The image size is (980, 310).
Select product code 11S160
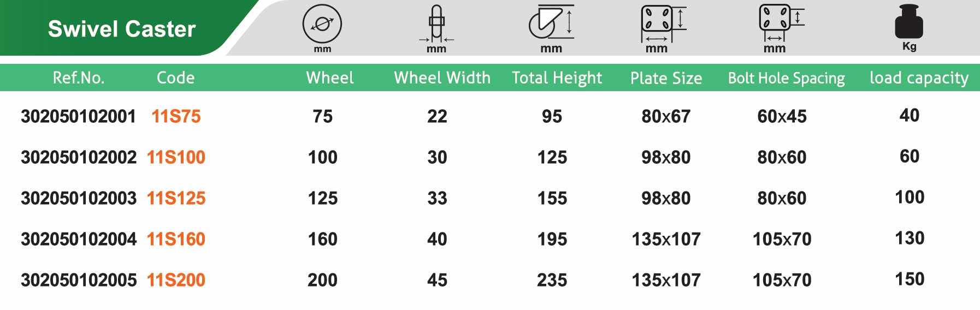pyautogui.click(x=176, y=239)
